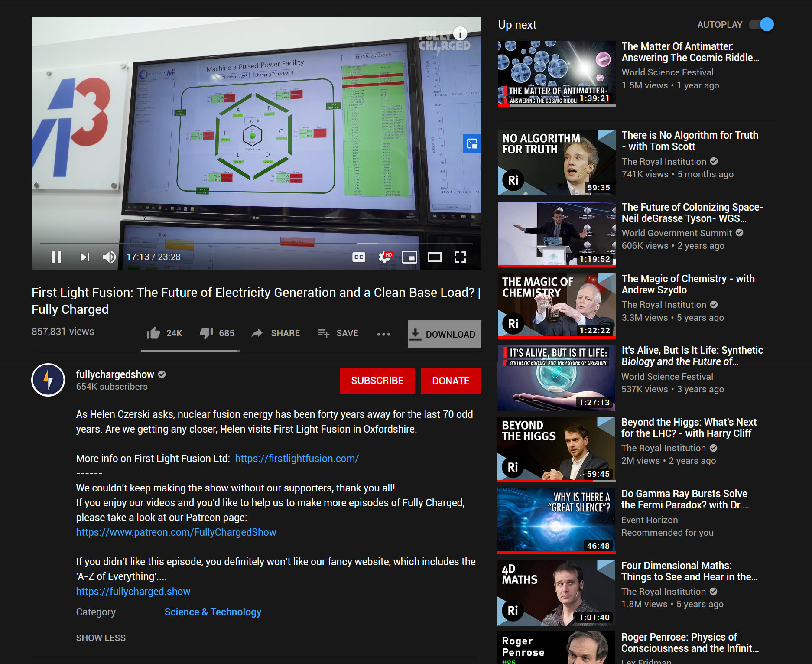
Task: Open The Magic of Chemistry thumbnail
Action: tap(557, 306)
